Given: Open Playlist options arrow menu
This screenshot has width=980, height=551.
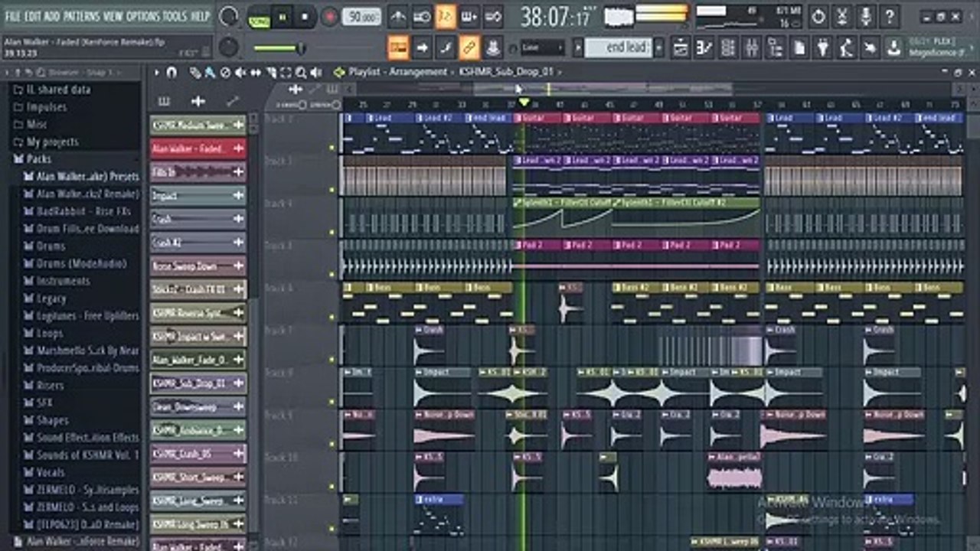Looking at the screenshot, I should 157,73.
